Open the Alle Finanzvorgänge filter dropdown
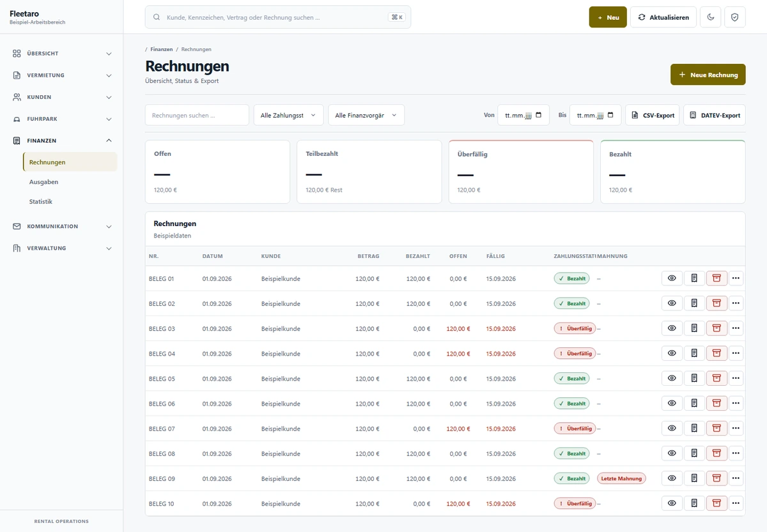 tap(366, 115)
